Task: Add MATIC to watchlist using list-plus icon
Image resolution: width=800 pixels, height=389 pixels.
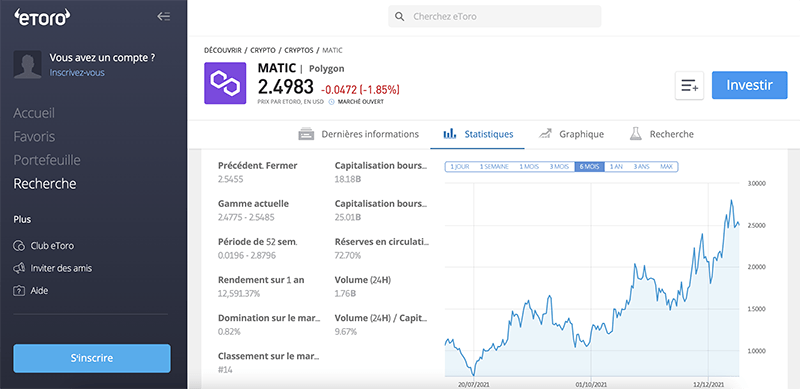Action: coord(689,85)
